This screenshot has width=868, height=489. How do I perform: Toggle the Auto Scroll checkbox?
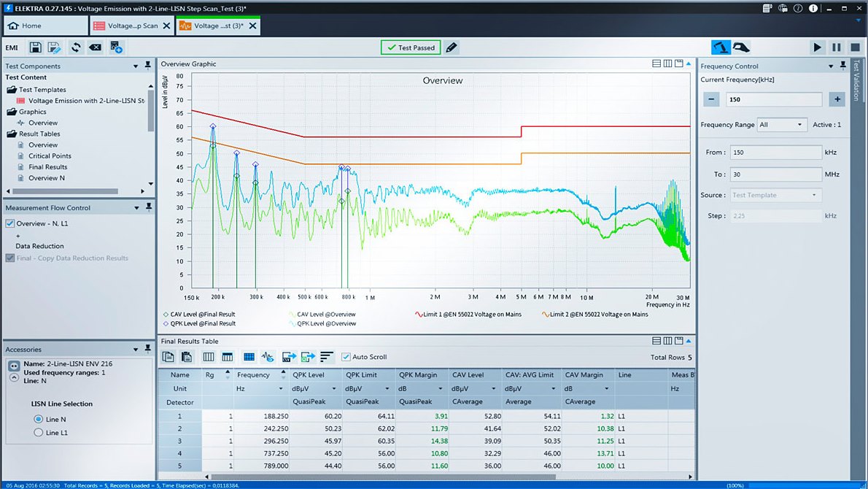click(x=346, y=357)
